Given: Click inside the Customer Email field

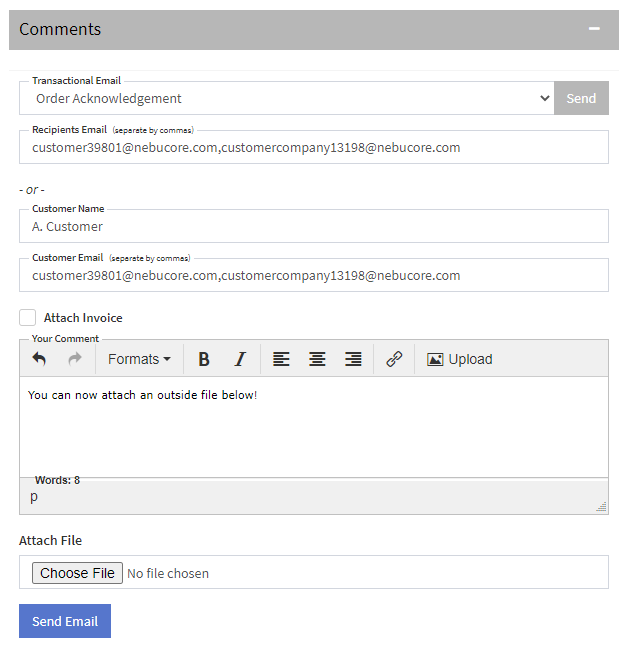Looking at the screenshot, I should tap(314, 275).
